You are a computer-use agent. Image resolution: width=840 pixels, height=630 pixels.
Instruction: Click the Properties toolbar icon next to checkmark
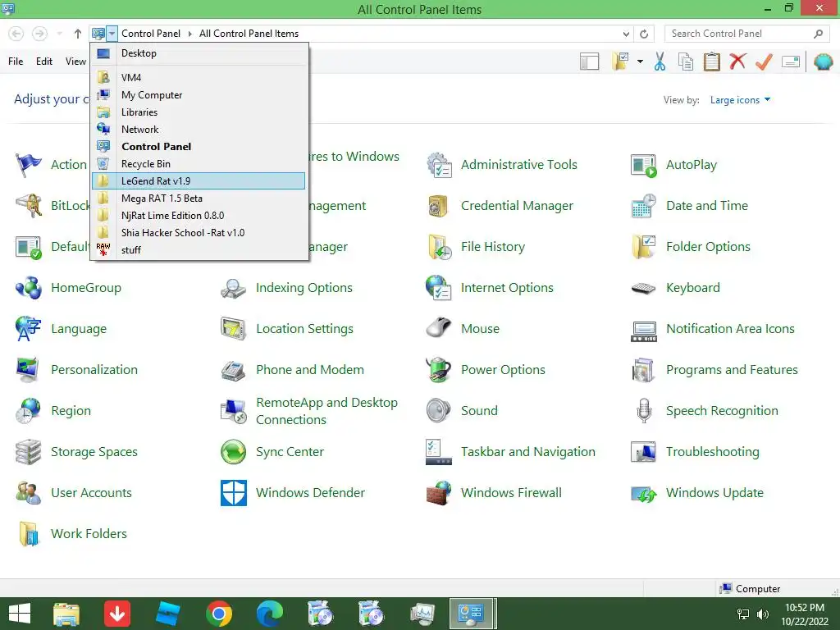(791, 62)
